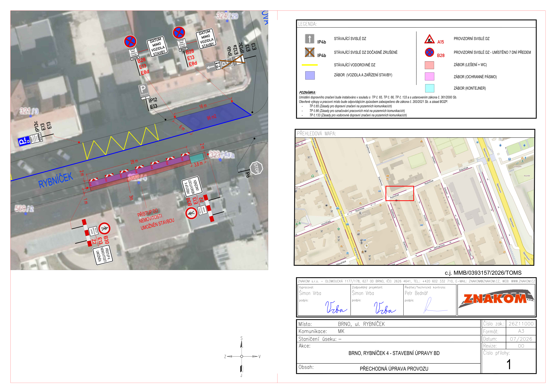Click 'STÁVAJÍCÍ VODOROVNÉ DZ' legend label

coord(355,65)
